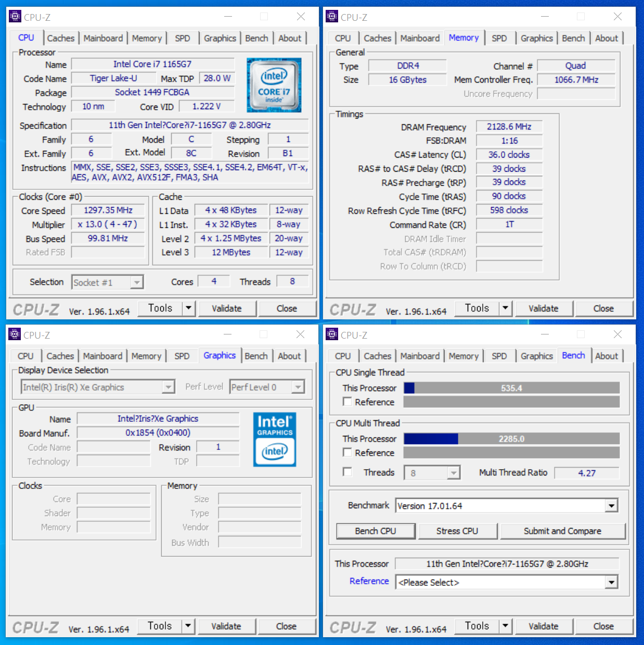Open the Benchmark Version 17.01.64 dropdown
644x645 pixels.
pos(612,506)
